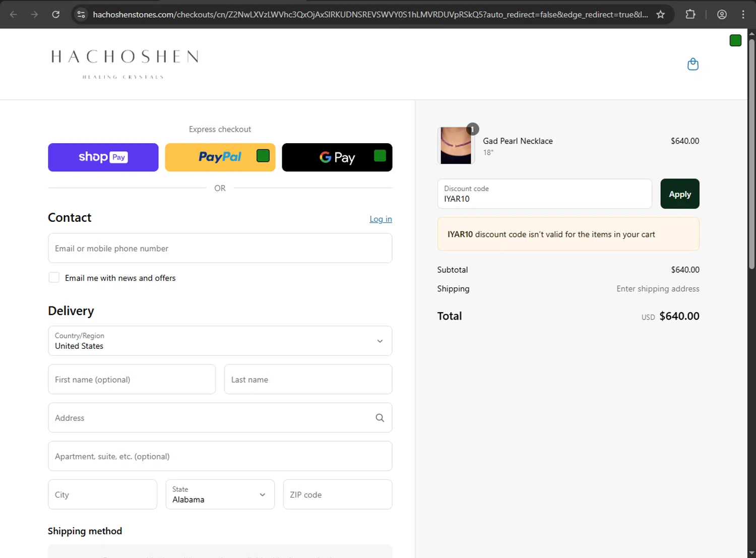
Task: Focus the Apartment, suite, etc. field
Action: pos(220,456)
